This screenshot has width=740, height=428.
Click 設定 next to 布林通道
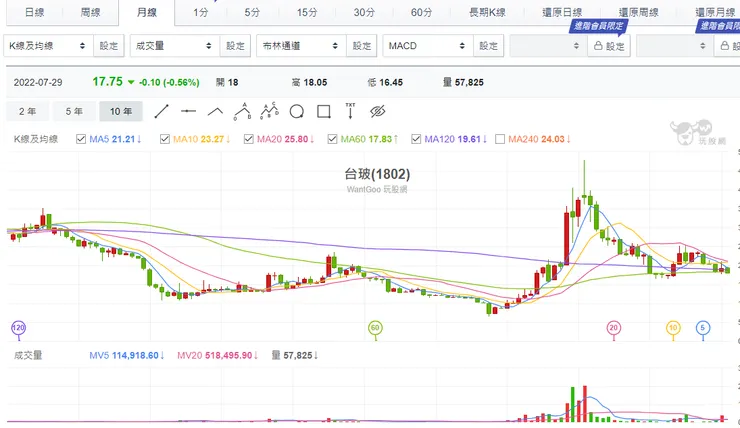(362, 46)
